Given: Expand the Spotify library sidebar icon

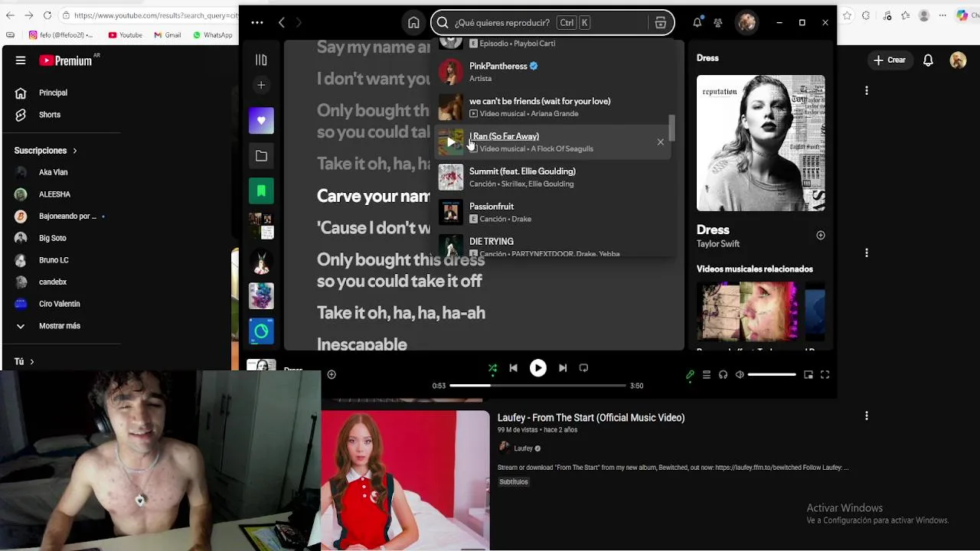Looking at the screenshot, I should click(261, 60).
